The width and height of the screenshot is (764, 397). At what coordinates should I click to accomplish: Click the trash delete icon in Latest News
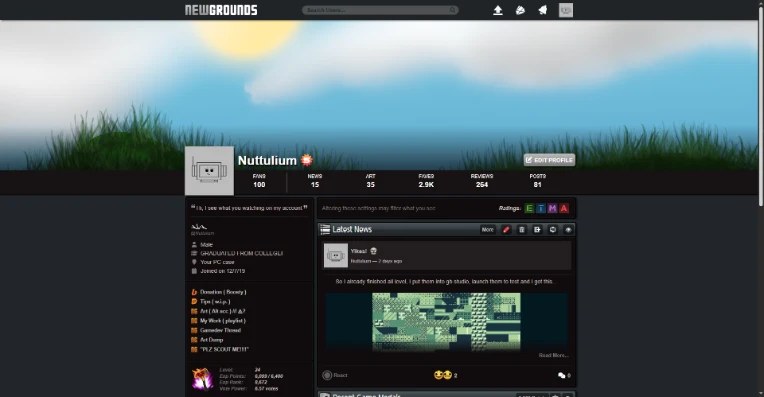pyautogui.click(x=521, y=229)
